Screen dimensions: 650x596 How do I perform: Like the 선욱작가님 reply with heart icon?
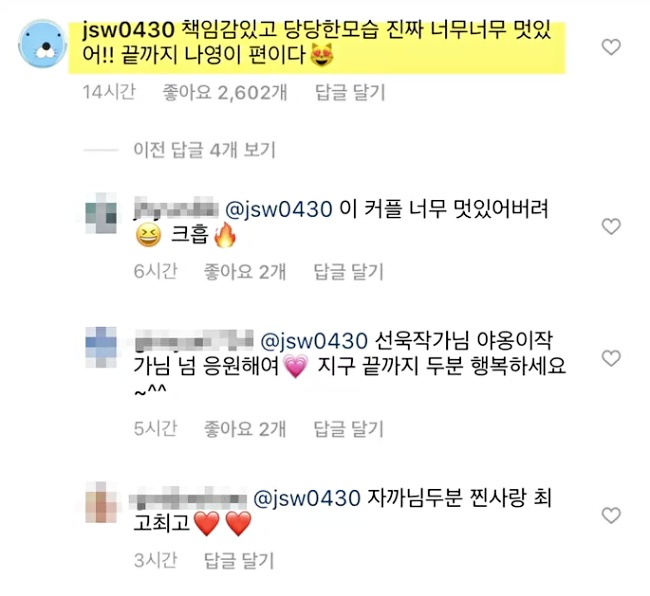(611, 358)
